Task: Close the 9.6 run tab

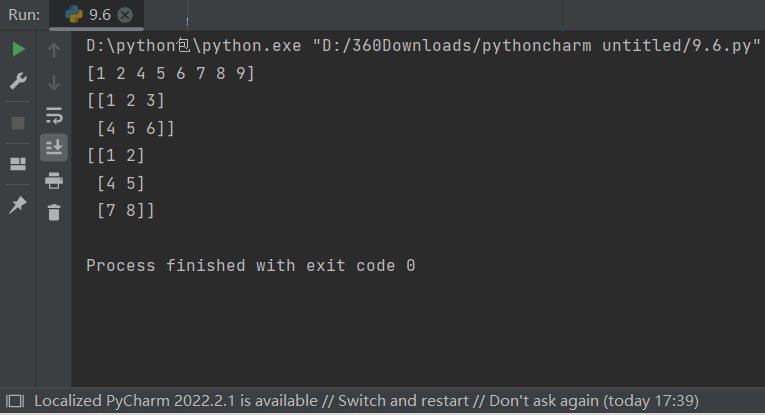Action: click(x=125, y=15)
